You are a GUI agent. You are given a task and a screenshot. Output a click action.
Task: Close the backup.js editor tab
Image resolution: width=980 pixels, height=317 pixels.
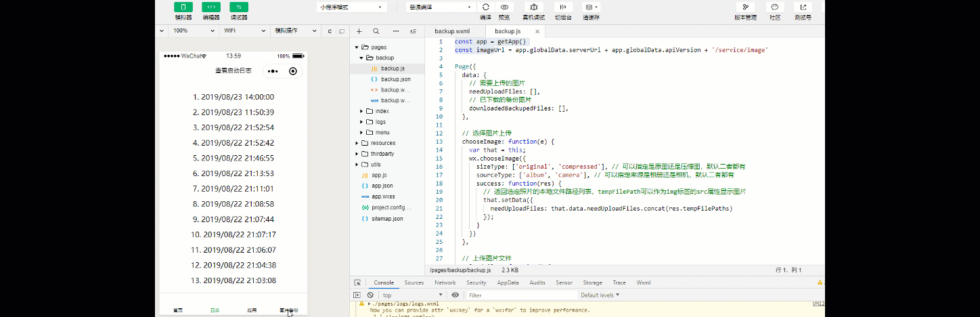coord(537,31)
